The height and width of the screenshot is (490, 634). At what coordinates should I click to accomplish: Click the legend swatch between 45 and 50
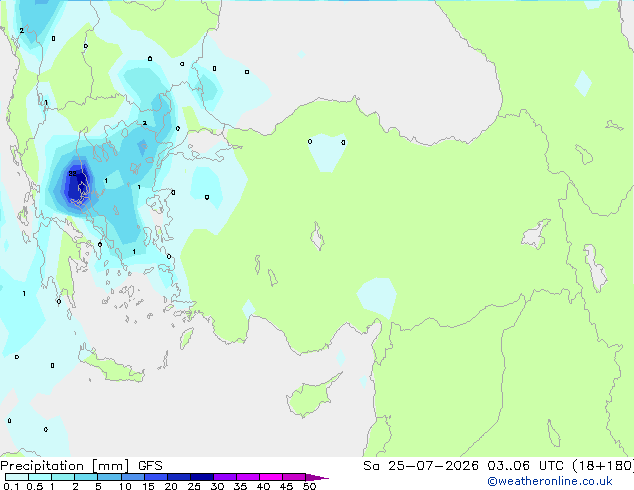(294, 477)
